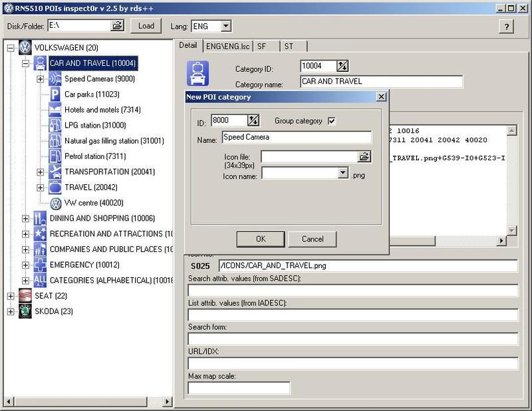Click the Dining and Shopping icon
The width and height of the screenshot is (532, 411).
point(40,218)
